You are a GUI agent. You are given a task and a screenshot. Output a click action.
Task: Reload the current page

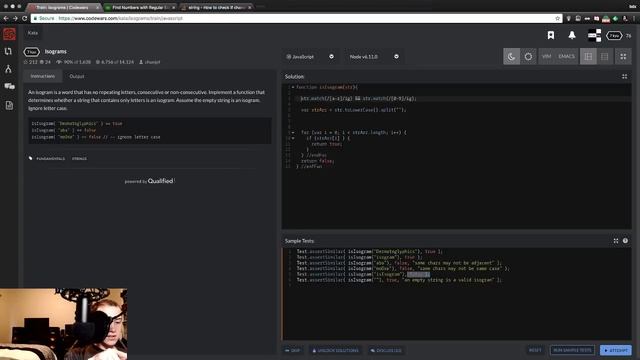point(24,18)
